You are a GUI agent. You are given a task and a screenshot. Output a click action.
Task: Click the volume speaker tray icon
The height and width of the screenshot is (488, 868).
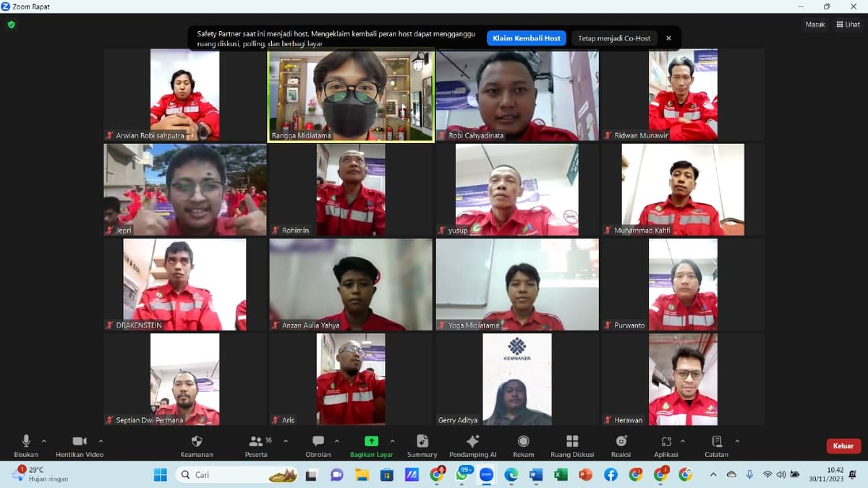[781, 474]
